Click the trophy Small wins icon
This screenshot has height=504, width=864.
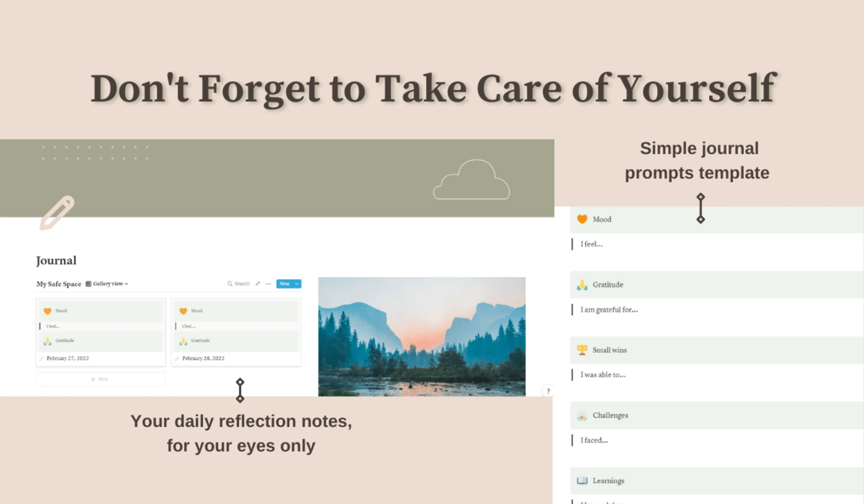click(x=582, y=350)
